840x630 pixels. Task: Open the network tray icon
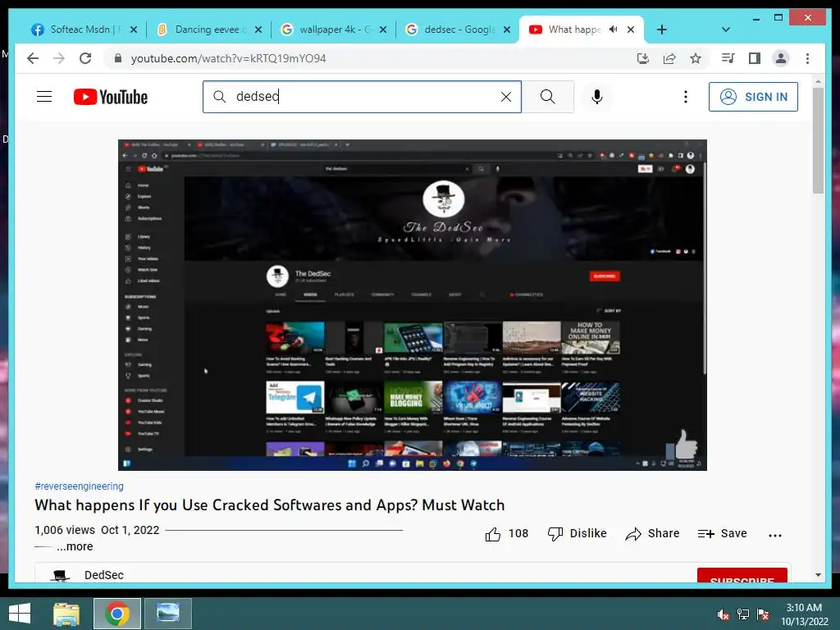tap(743, 615)
